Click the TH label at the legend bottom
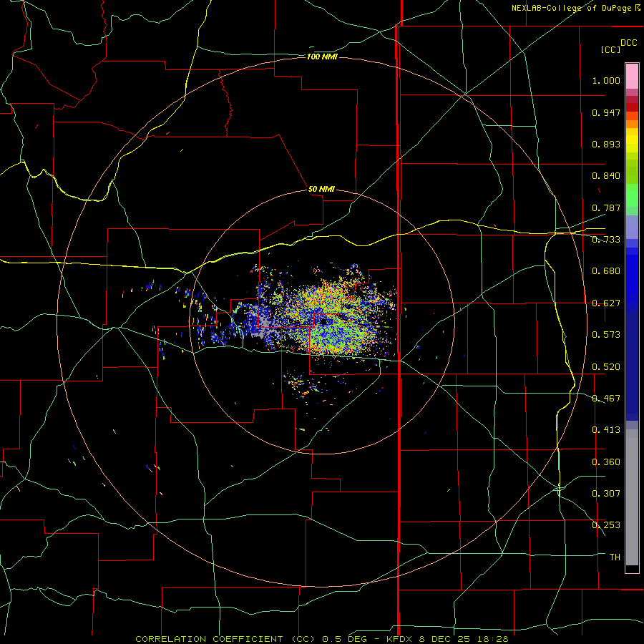Viewport: 644px width, 644px height. (x=615, y=557)
